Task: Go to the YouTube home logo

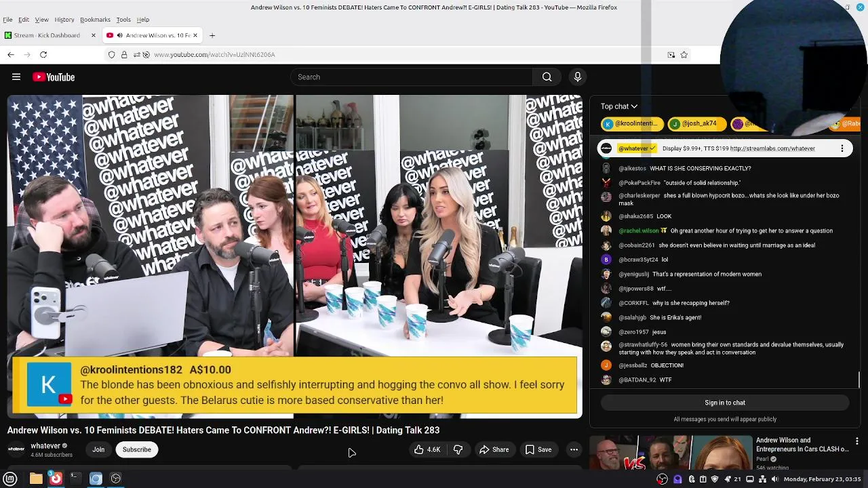Action: [54, 77]
